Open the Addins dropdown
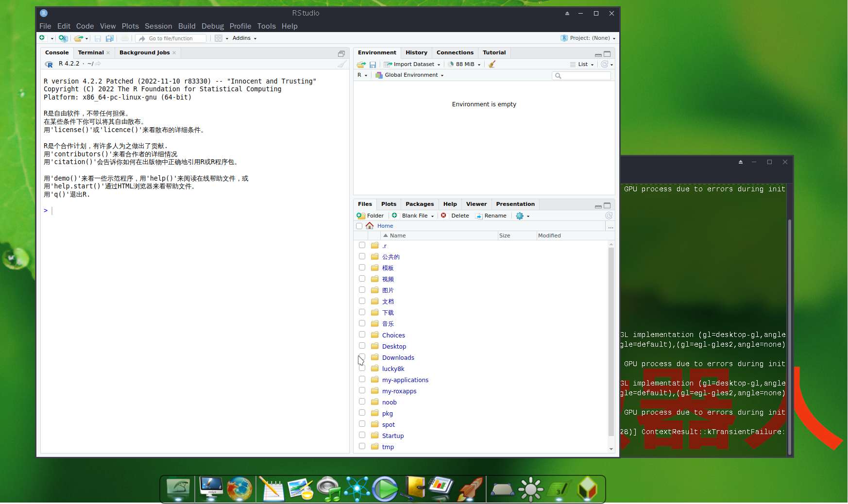Screen dimensions: 848x504 point(244,38)
